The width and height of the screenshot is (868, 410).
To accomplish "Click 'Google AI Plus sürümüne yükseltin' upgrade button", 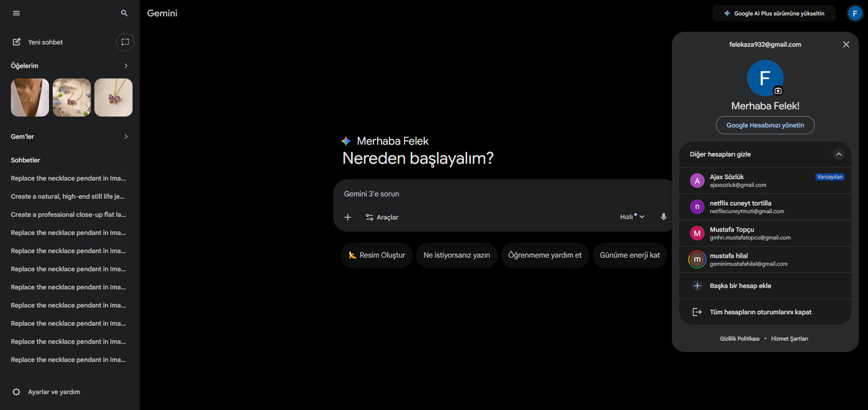I will 774,13.
